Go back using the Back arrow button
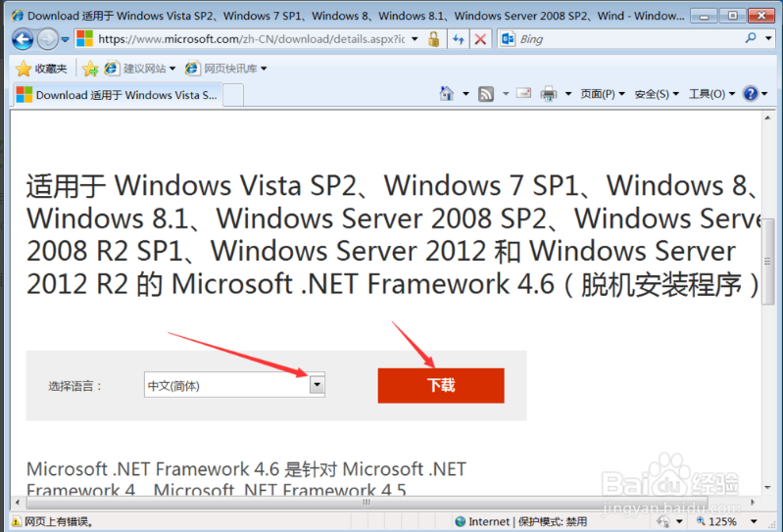The width and height of the screenshot is (783, 532). pos(23,39)
